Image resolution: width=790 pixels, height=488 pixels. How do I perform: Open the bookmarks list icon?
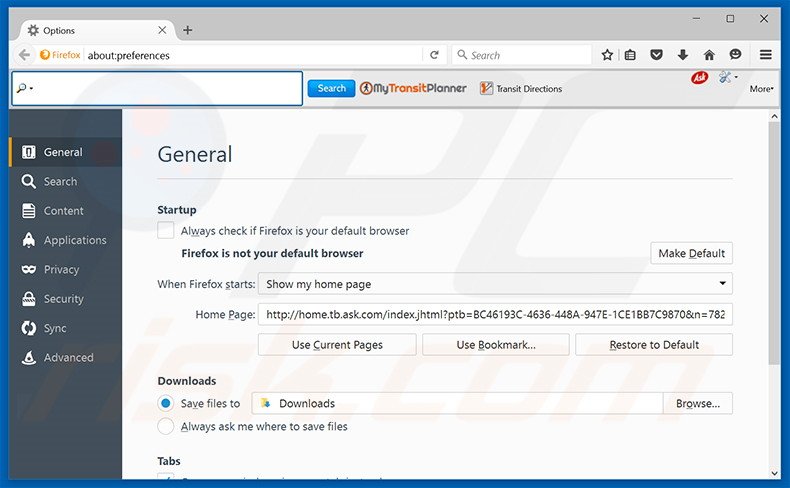tap(630, 55)
